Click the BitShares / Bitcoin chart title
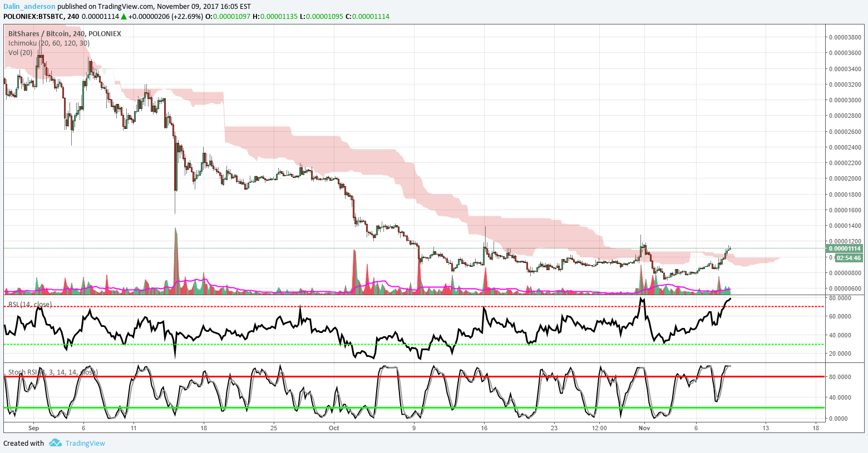 pyautogui.click(x=65, y=33)
